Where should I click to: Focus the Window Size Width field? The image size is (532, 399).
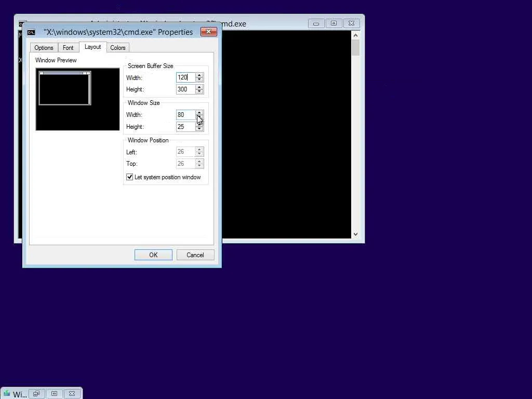tap(185, 115)
